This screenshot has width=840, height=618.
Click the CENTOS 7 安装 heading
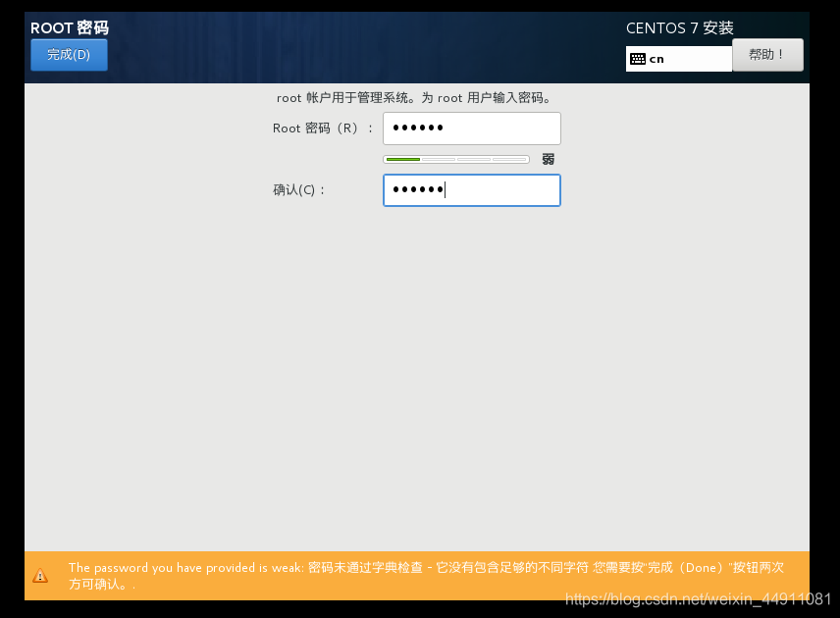pos(680,27)
